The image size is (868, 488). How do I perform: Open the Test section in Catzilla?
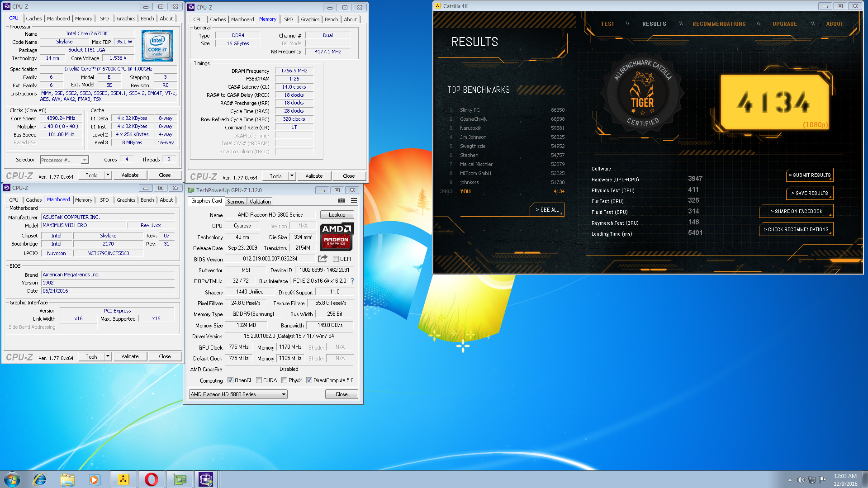(607, 24)
